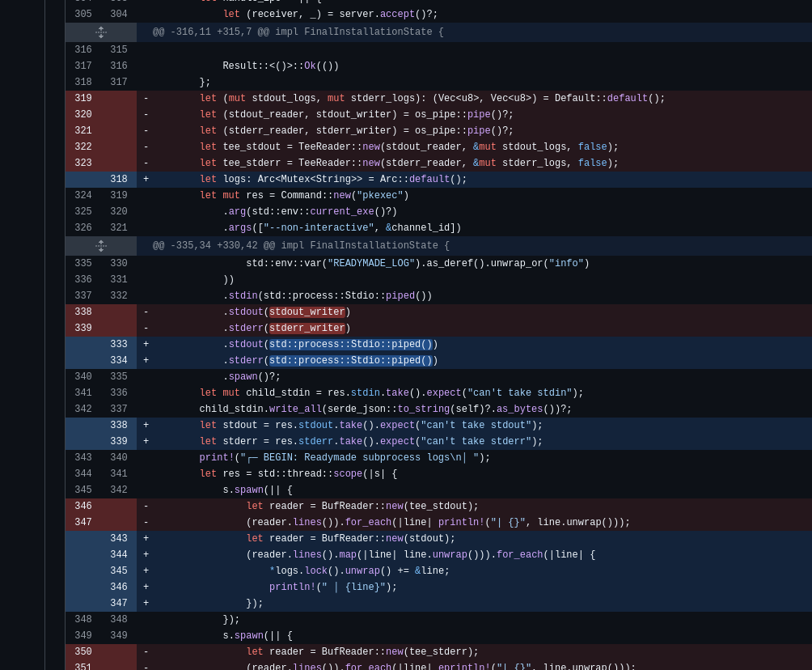Click hunk header '@@ -316,11 +315,7 @@ impl FinalInstallationState {'
Screen dimensions: 812x670
pos(298,32)
